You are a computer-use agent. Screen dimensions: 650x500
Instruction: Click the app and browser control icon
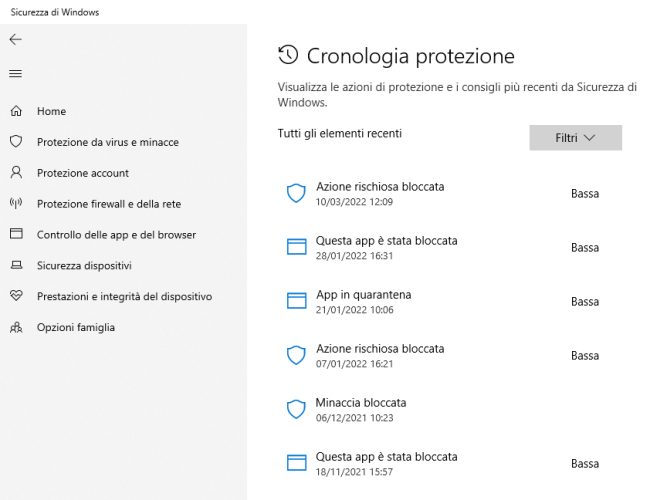(x=15, y=235)
